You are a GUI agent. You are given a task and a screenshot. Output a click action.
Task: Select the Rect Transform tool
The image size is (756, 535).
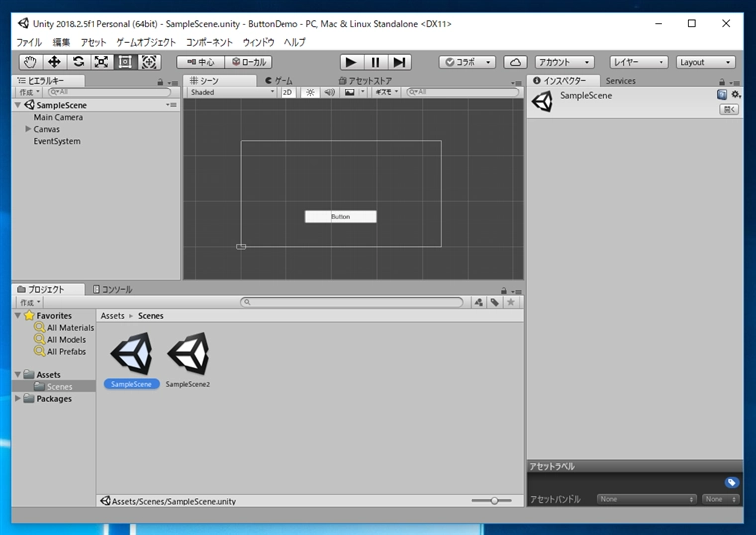pos(125,62)
